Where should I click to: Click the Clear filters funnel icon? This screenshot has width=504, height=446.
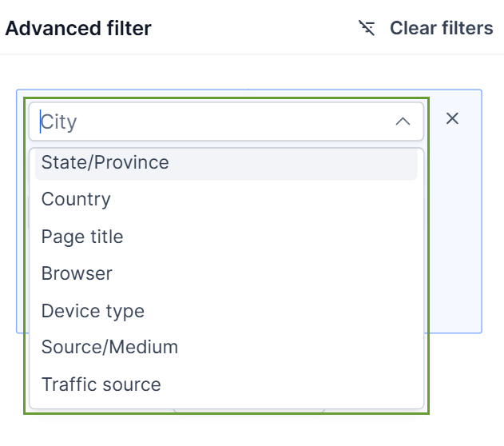click(367, 29)
